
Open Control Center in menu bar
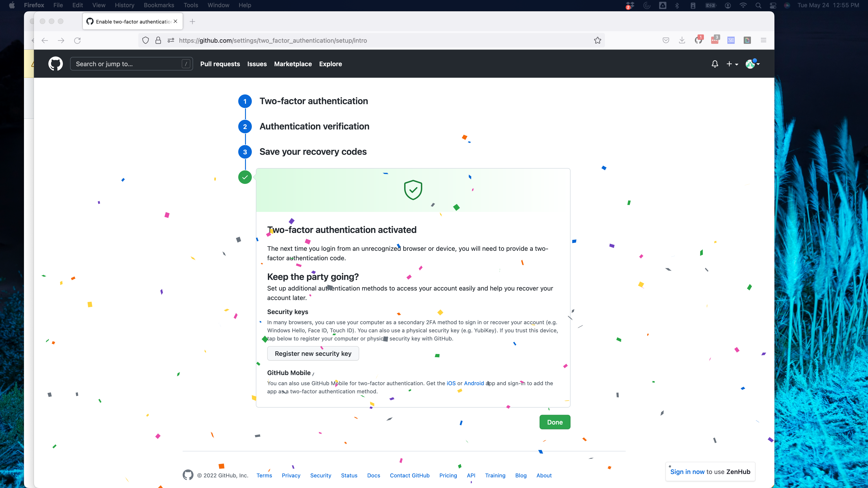(x=773, y=5)
